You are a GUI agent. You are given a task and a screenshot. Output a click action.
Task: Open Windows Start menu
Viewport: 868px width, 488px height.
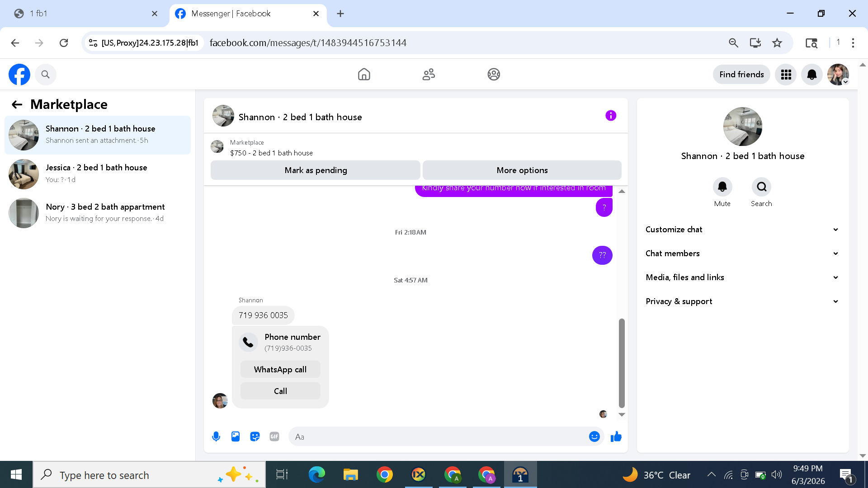(16, 474)
